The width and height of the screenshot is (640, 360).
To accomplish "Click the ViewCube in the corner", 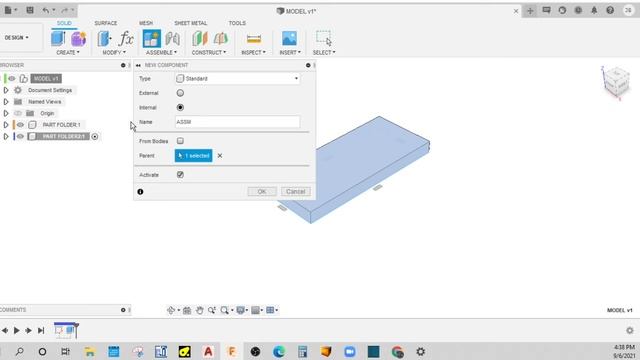I will point(616,82).
